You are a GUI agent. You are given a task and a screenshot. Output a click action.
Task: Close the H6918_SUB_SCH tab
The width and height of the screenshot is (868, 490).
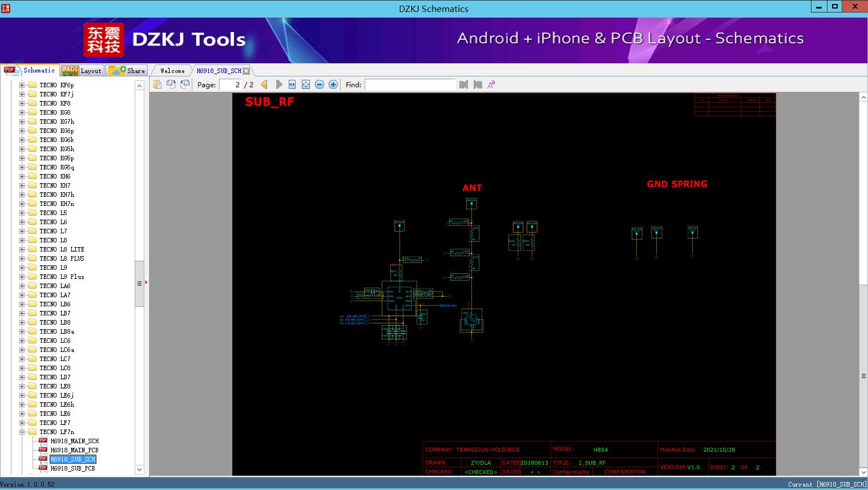[x=246, y=71]
